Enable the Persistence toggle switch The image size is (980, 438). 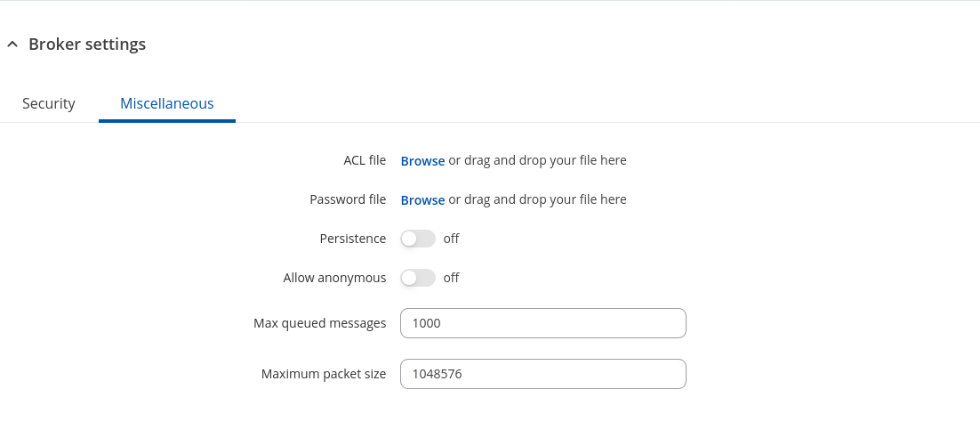point(418,239)
